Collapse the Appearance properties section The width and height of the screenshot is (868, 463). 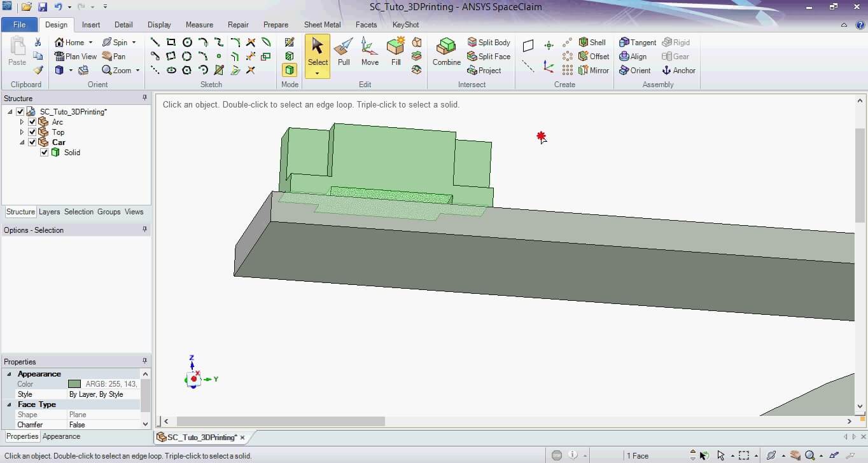tap(10, 374)
